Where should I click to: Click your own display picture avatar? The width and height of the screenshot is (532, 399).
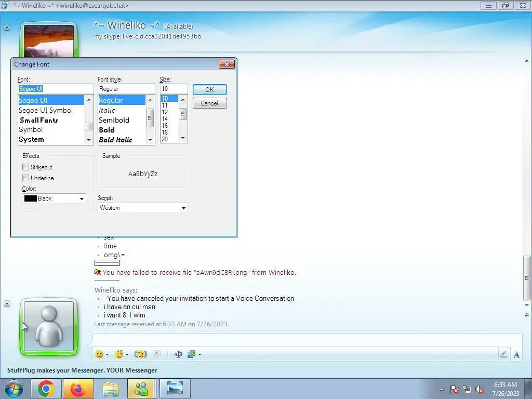[x=49, y=326]
